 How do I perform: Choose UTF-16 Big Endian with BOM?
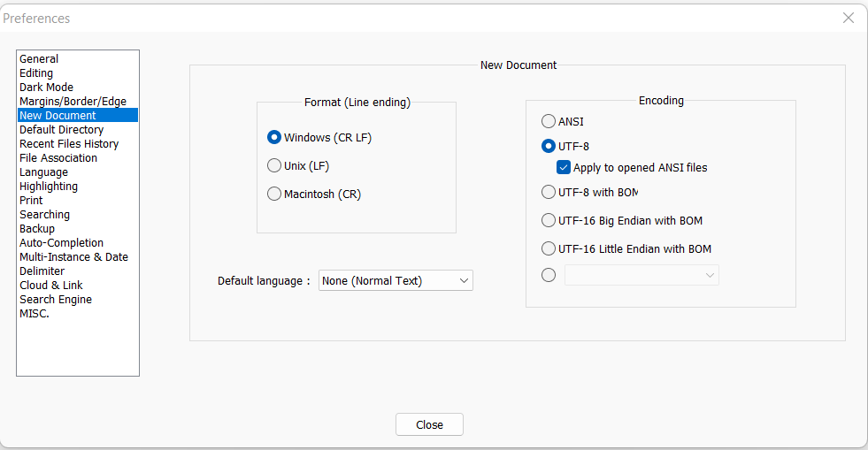[549, 220]
